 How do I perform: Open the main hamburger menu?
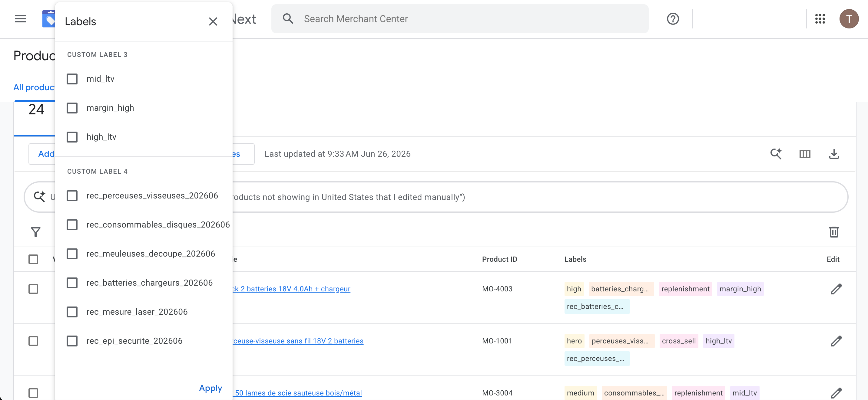pos(21,19)
